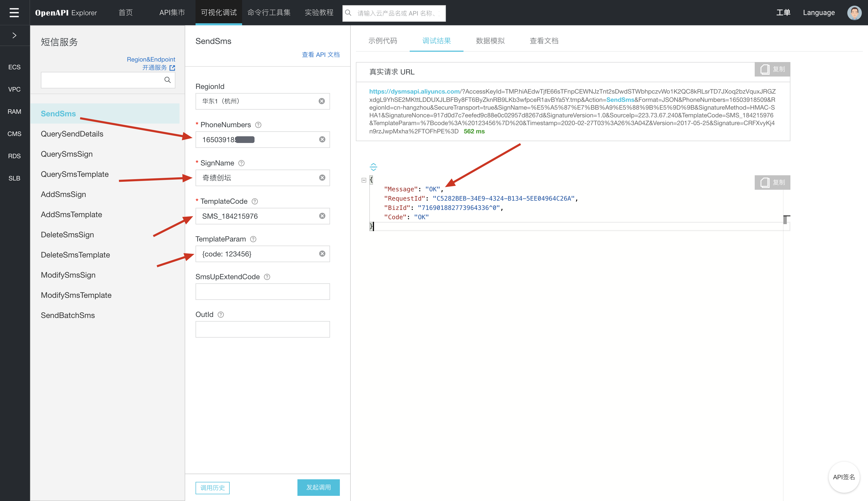Clear the PhoneNumbers field with X icon
Viewport: 868px width, 501px height.
tap(322, 139)
